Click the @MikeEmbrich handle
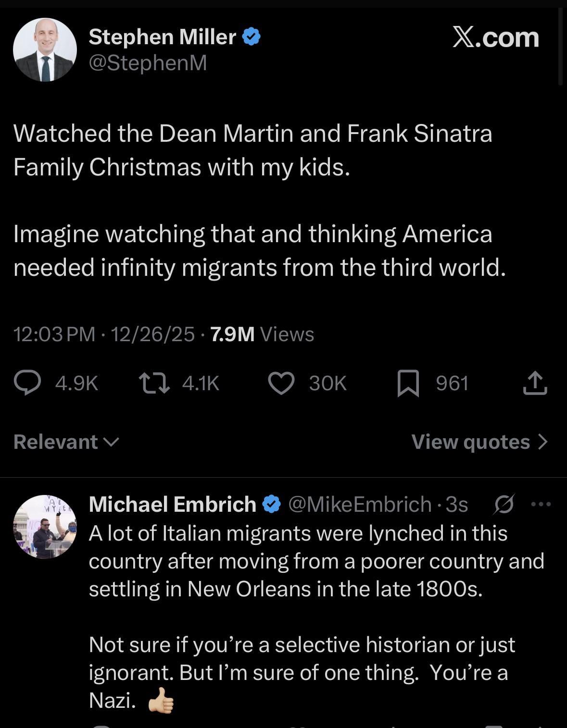The width and height of the screenshot is (567, 728). [360, 504]
